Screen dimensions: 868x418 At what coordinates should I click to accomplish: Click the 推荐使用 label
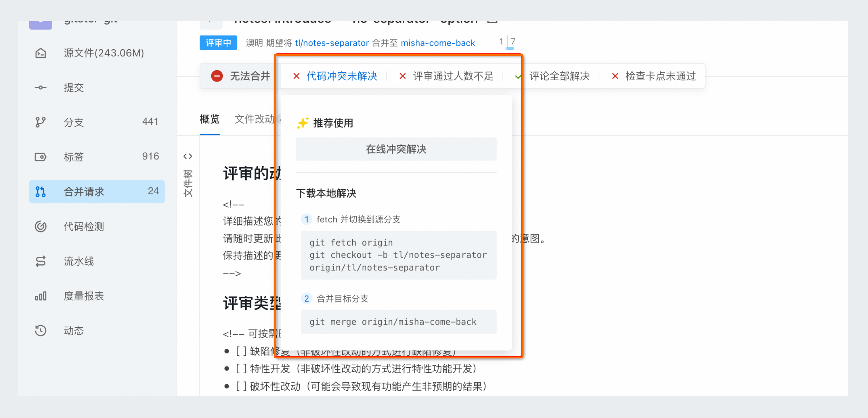click(333, 123)
